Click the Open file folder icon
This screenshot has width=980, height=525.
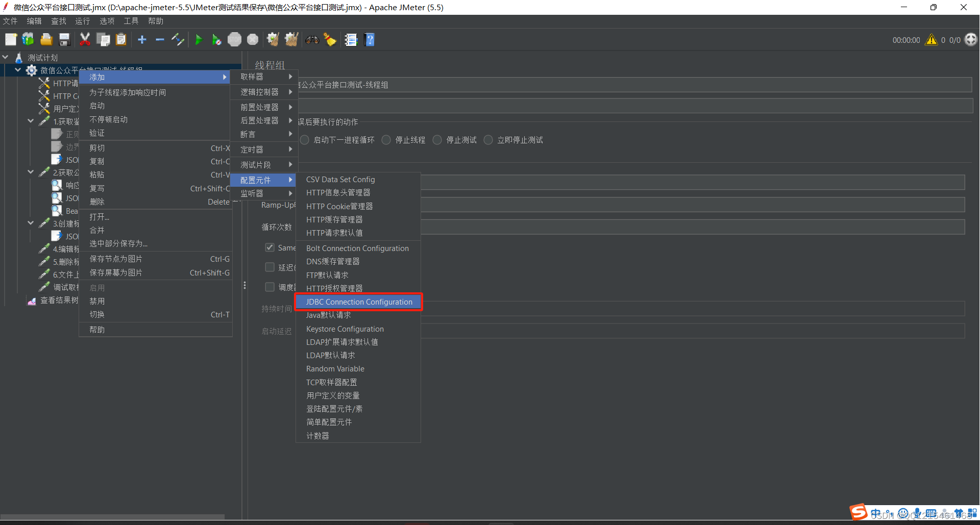click(x=46, y=39)
